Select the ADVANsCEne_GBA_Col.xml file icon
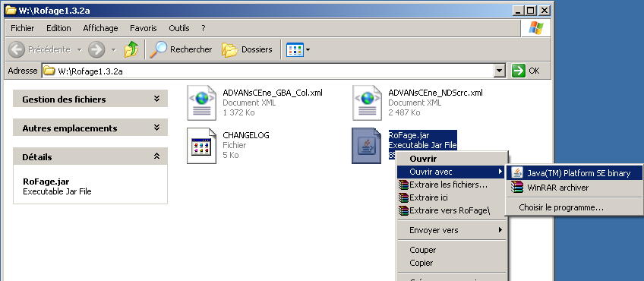Screen dimensions: 644x281 [x=202, y=103]
